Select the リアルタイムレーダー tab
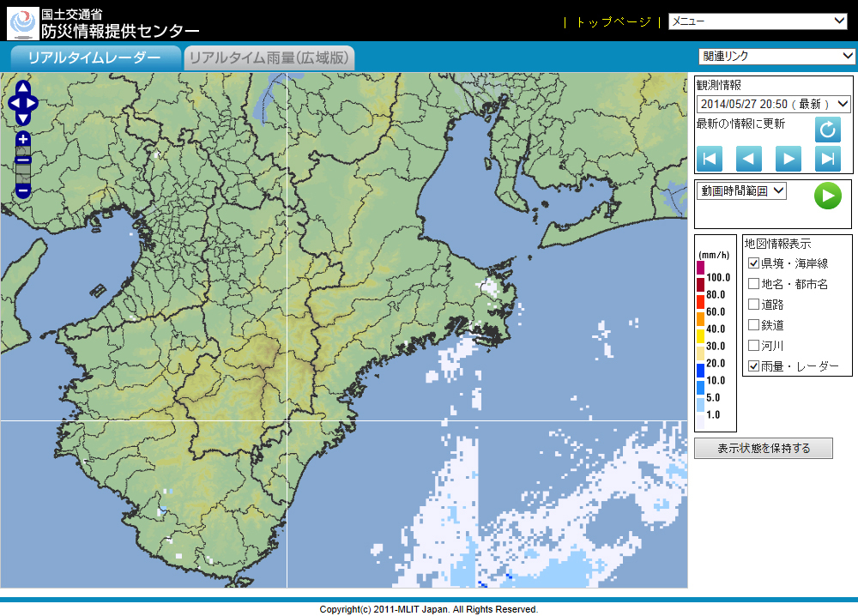This screenshot has height=616, width=858. click(94, 58)
